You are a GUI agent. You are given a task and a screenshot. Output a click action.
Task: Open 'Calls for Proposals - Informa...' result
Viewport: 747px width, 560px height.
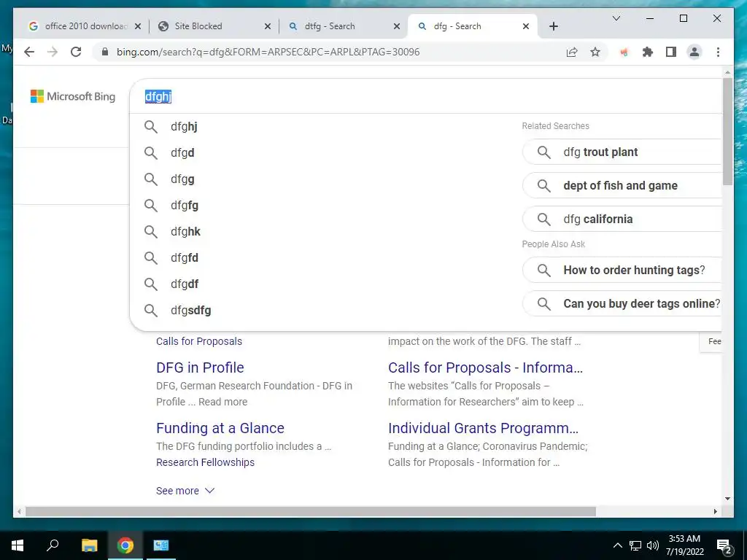tap(485, 367)
